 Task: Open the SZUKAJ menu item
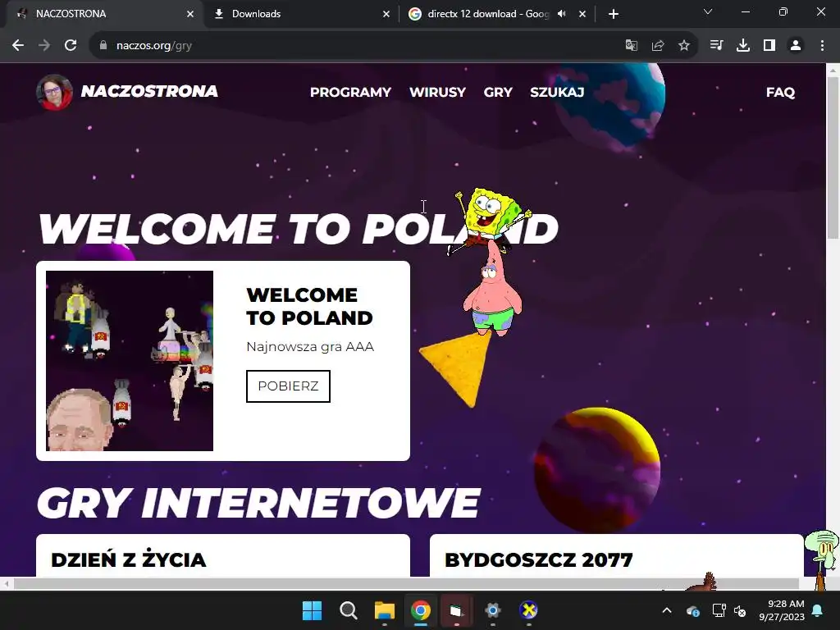[x=557, y=92]
